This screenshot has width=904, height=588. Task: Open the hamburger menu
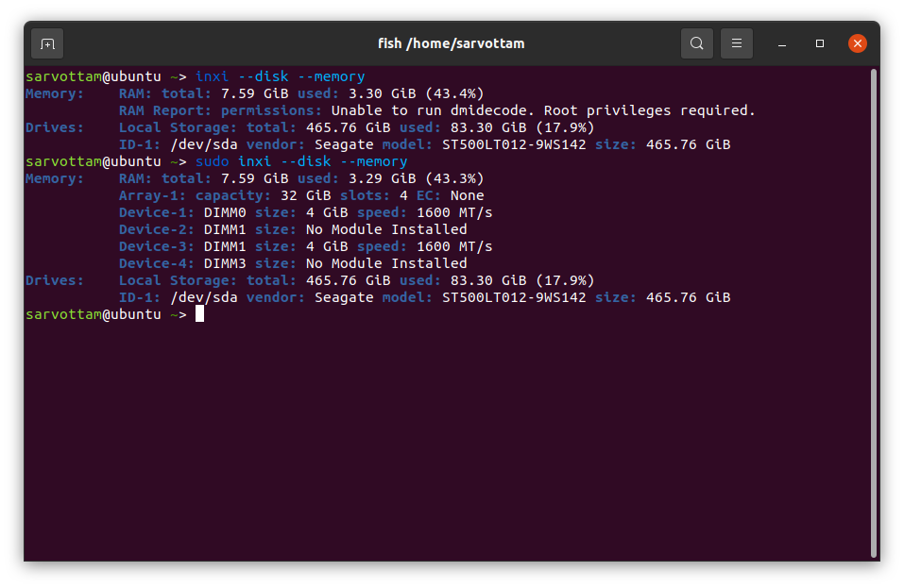point(737,43)
